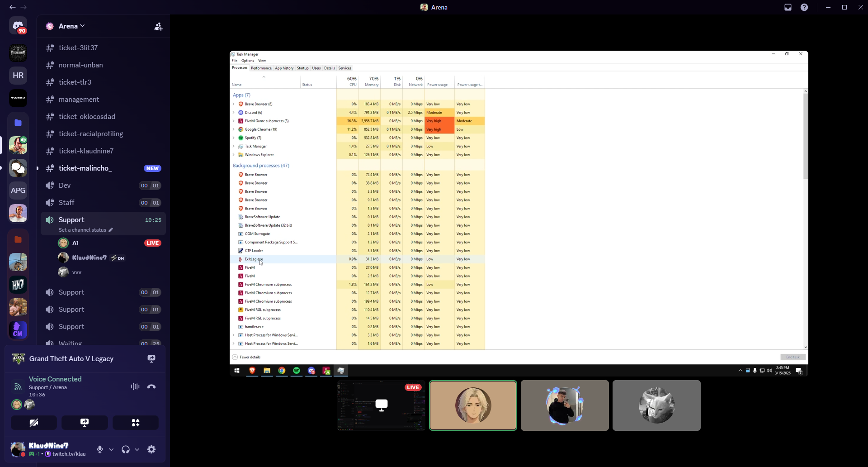Open the HR server
This screenshot has height=467, width=868.
tap(18, 76)
